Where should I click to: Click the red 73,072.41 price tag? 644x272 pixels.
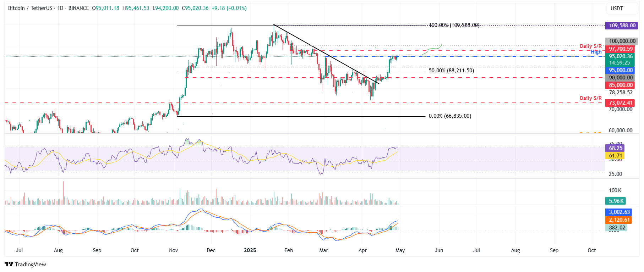point(620,103)
